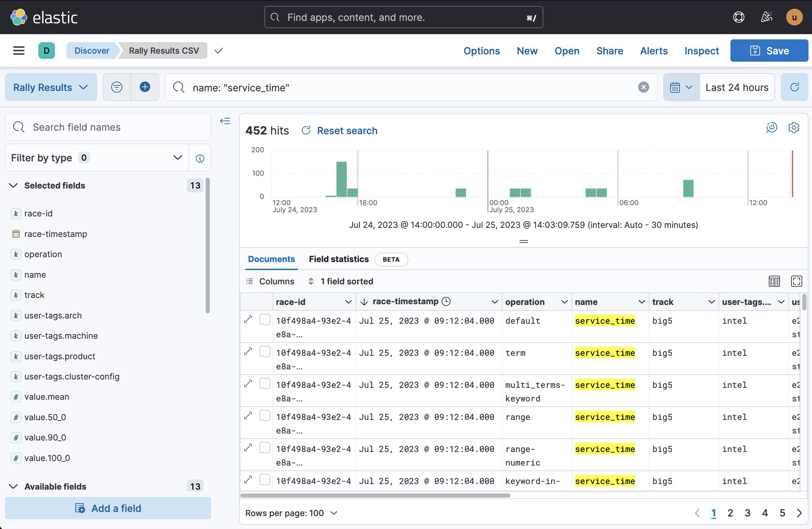Select the checkbox for the default operation row
The image size is (812, 529).
(265, 320)
